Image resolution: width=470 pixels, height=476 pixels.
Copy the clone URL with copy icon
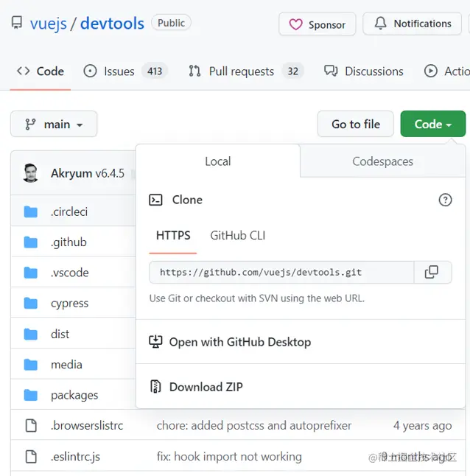(x=432, y=273)
